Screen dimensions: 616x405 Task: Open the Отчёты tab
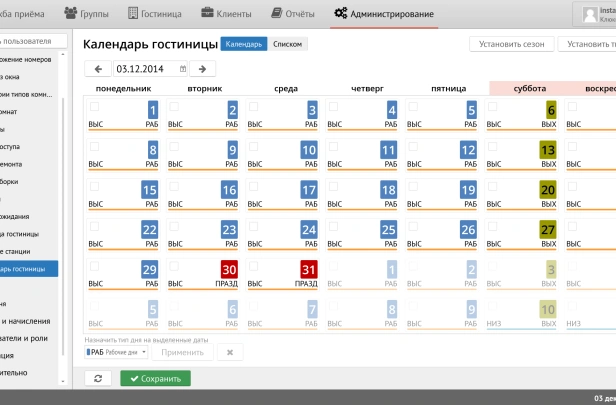click(x=294, y=14)
